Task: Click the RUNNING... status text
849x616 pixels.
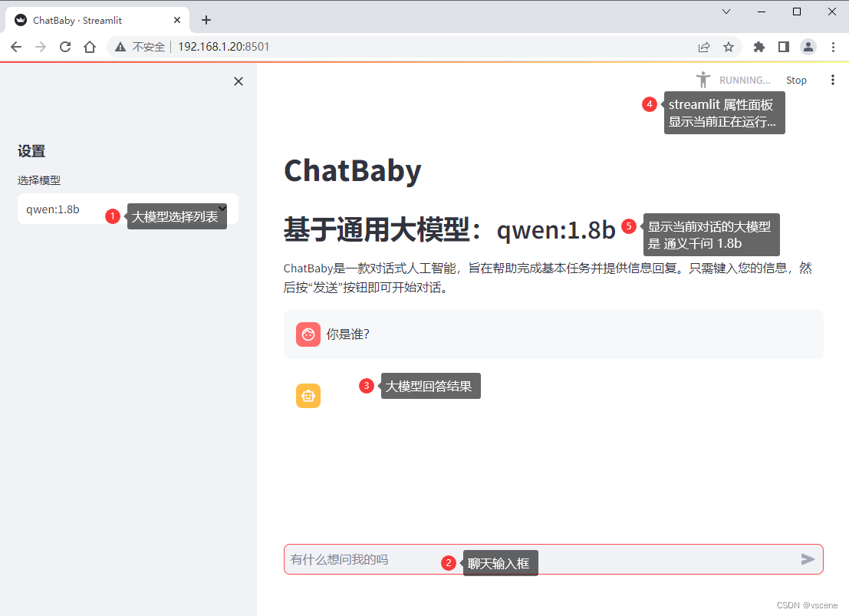Action: (x=745, y=81)
